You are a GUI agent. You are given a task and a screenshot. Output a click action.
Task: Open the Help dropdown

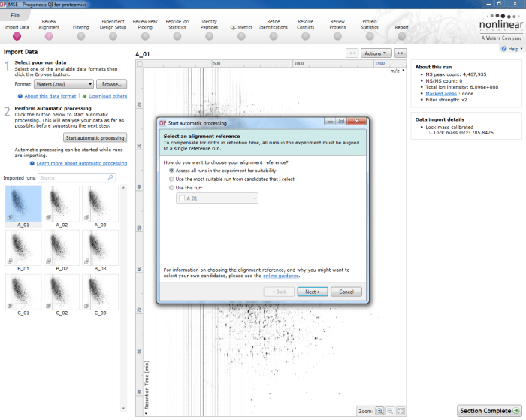click(x=512, y=49)
